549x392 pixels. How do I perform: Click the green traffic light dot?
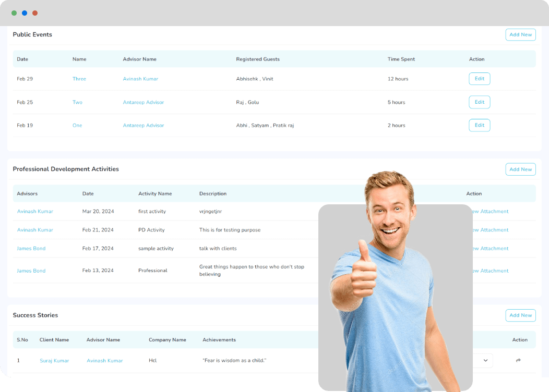(x=14, y=13)
